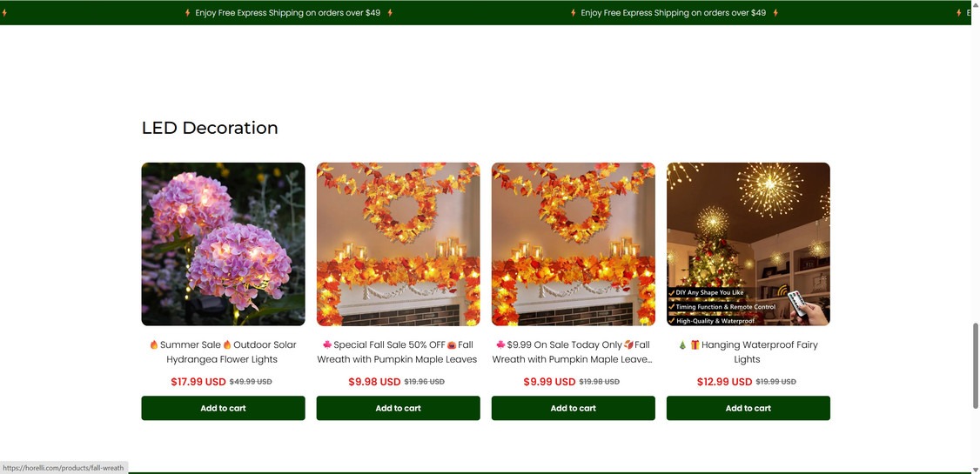Viewport: 980px width, 474px height.
Task: Open the pink hydrangea lights product image
Action: (223, 244)
